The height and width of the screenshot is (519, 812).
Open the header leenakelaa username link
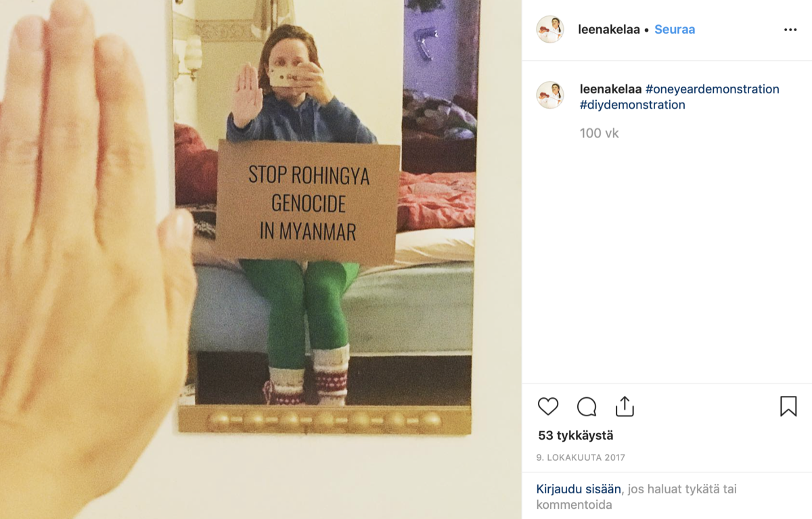(609, 30)
